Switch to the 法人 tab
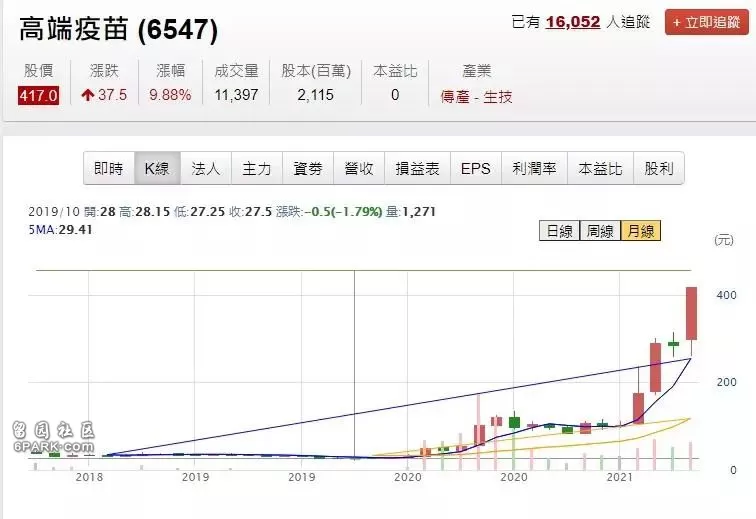Image resolution: width=756 pixels, height=519 pixels. click(206, 168)
